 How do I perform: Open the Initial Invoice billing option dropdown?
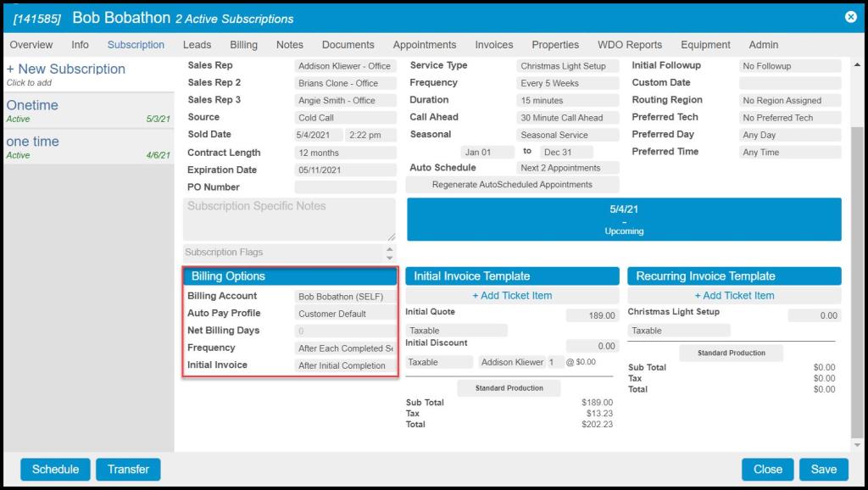(345, 365)
